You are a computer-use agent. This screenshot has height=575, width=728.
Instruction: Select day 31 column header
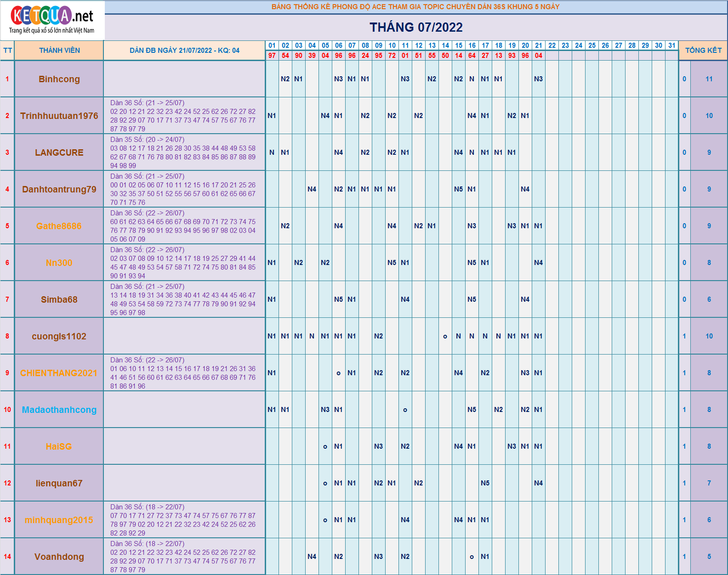pos(672,45)
